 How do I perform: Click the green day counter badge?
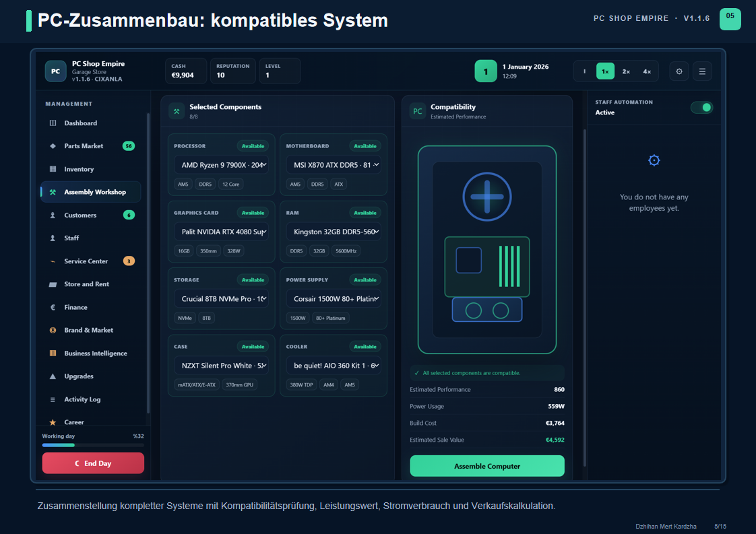(486, 71)
